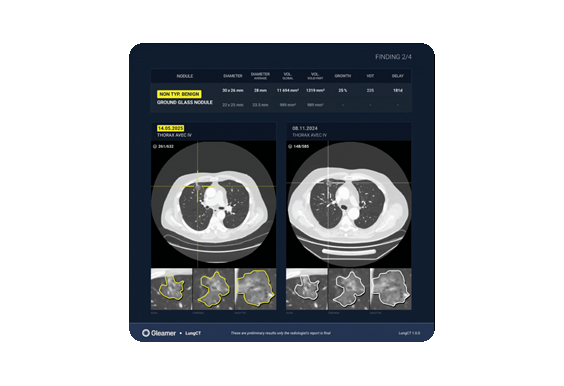This screenshot has height=386, width=564.
Task: Open the white-outlined axial nodule thumbnail
Action: pyautogui.click(x=306, y=289)
